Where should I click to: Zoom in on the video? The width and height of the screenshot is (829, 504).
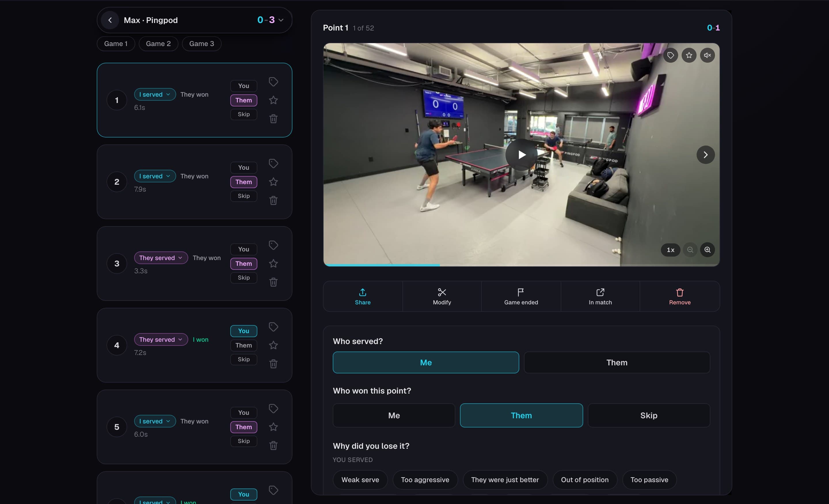(x=708, y=250)
